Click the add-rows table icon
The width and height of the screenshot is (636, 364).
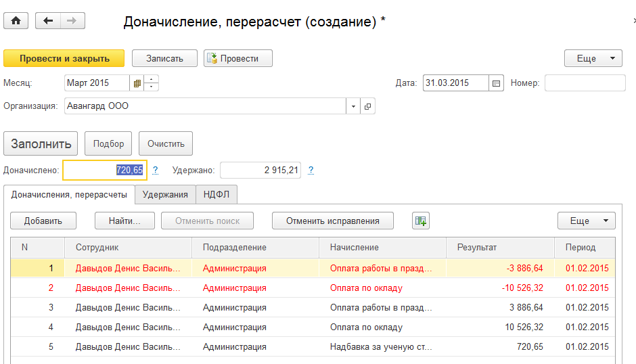point(421,221)
